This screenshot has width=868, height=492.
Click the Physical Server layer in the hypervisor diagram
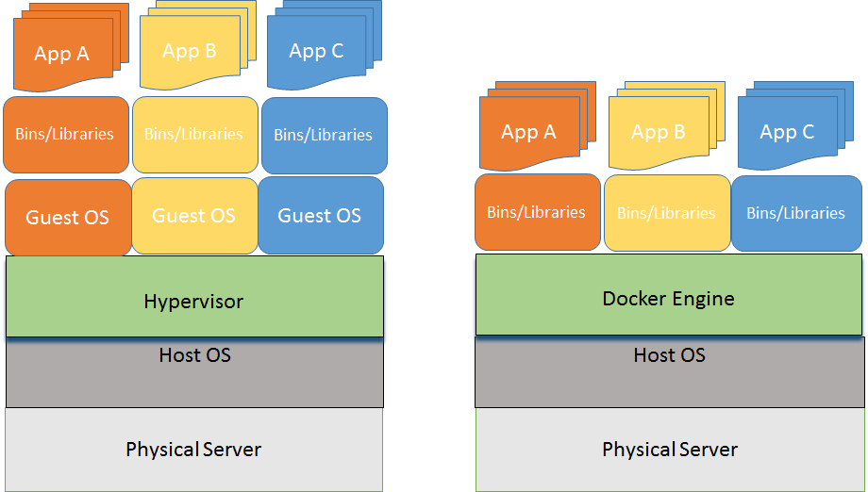click(x=193, y=450)
